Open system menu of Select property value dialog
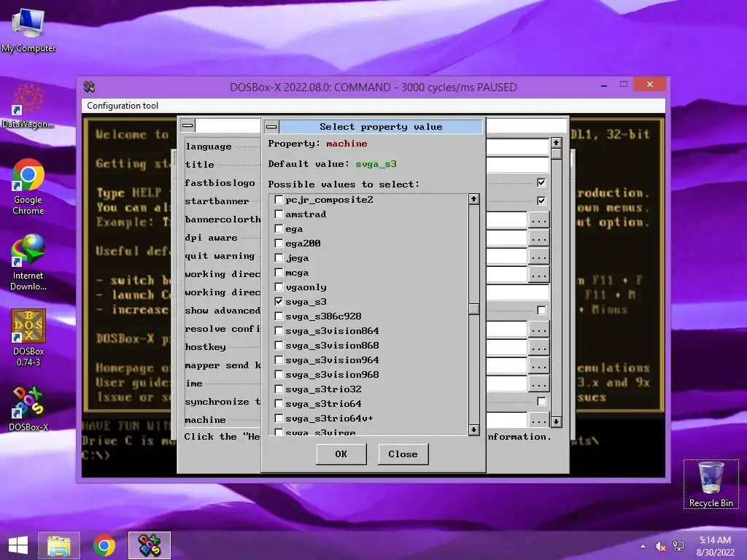This screenshot has height=560, width=747. click(x=271, y=127)
